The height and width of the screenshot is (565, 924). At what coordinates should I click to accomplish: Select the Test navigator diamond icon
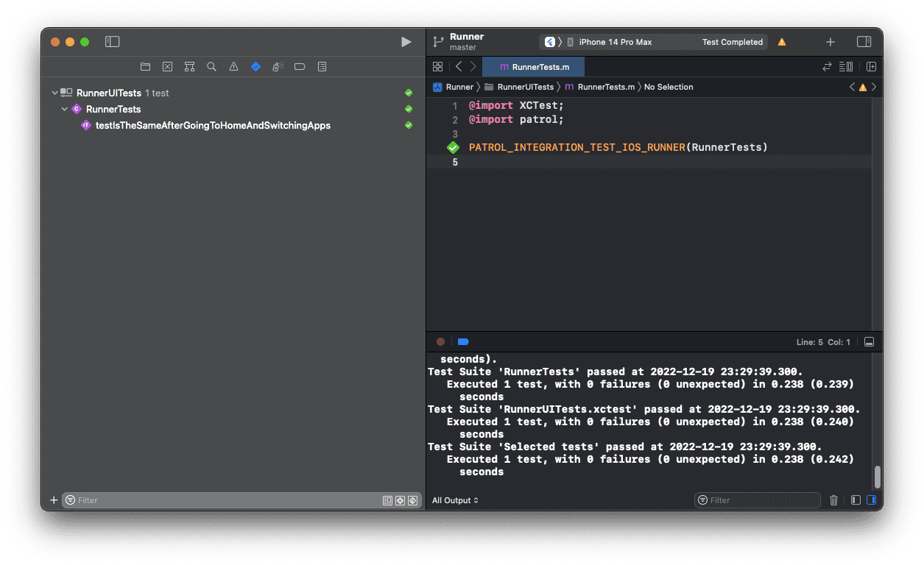[255, 66]
